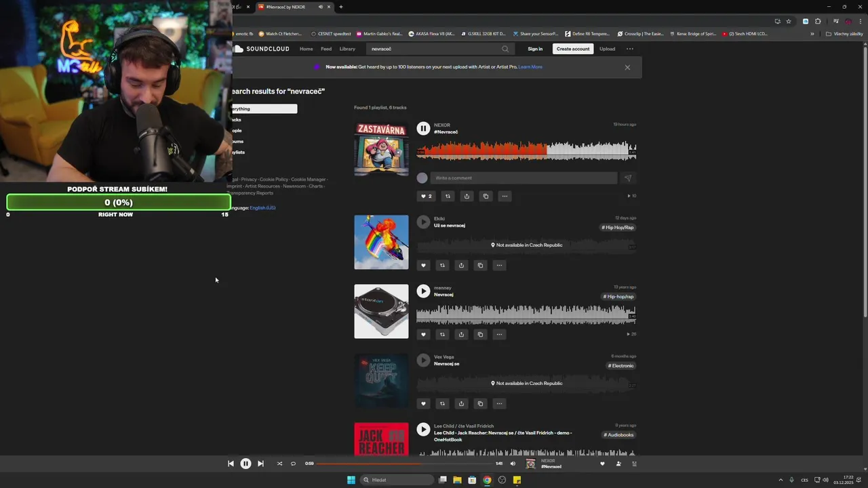This screenshot has width=868, height=488.
Task: Like the current track in player bar
Action: [602, 464]
